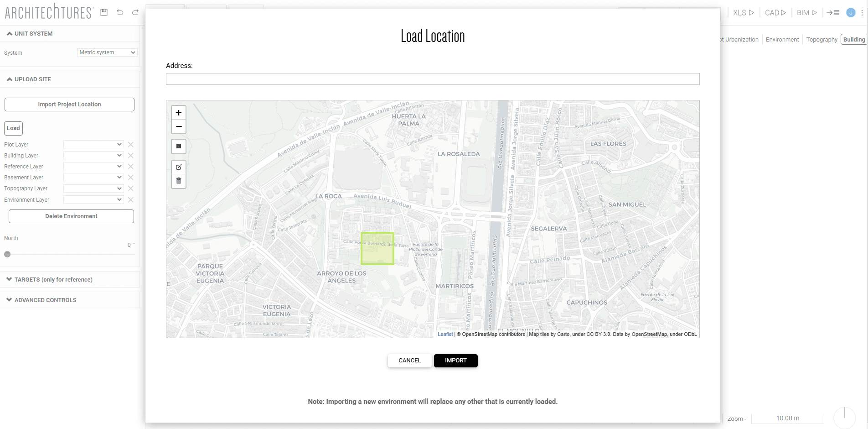Viewport: 868px width, 429px height.
Task: Open the Metric system dropdown
Action: 107,52
